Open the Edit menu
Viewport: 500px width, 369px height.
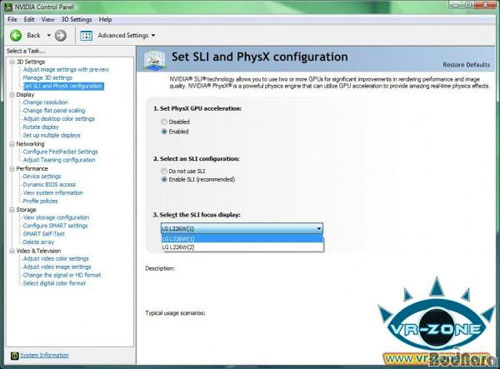tap(29, 19)
